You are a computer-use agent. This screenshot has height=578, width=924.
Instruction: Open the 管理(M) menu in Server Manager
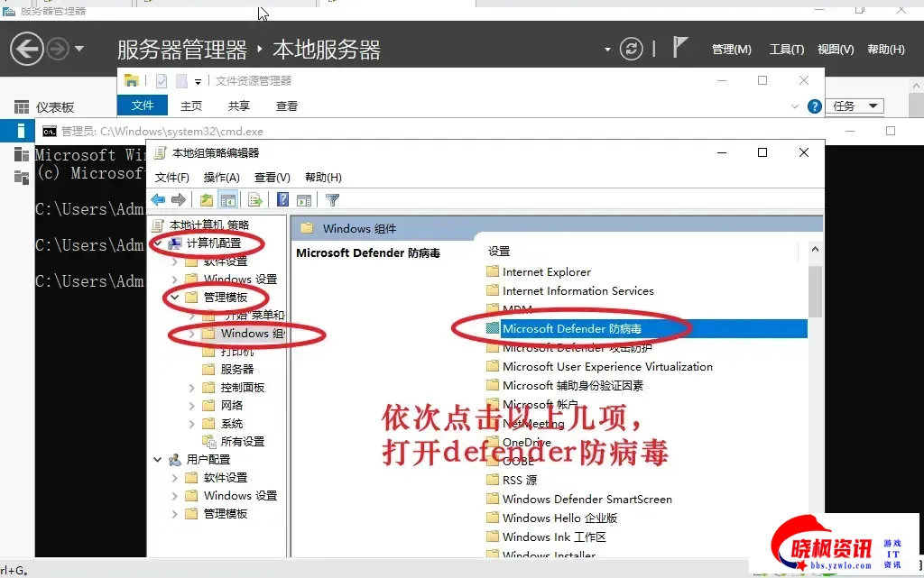coord(731,50)
